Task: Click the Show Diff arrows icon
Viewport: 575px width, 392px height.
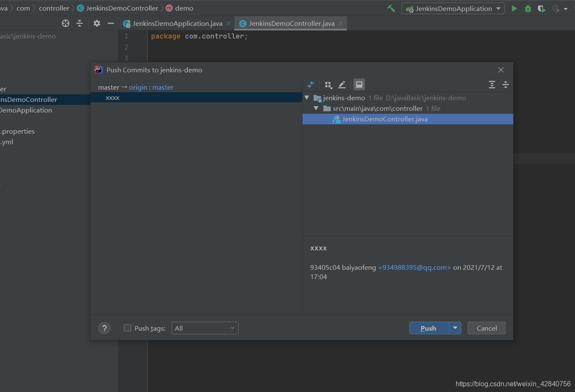Action: click(x=311, y=85)
